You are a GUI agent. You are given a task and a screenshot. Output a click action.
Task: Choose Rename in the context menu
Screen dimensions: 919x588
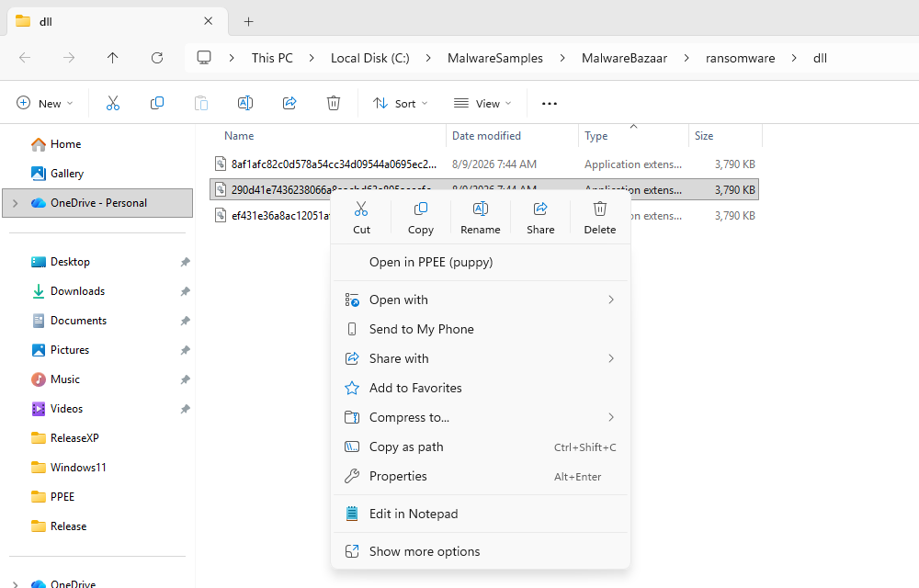481,218
